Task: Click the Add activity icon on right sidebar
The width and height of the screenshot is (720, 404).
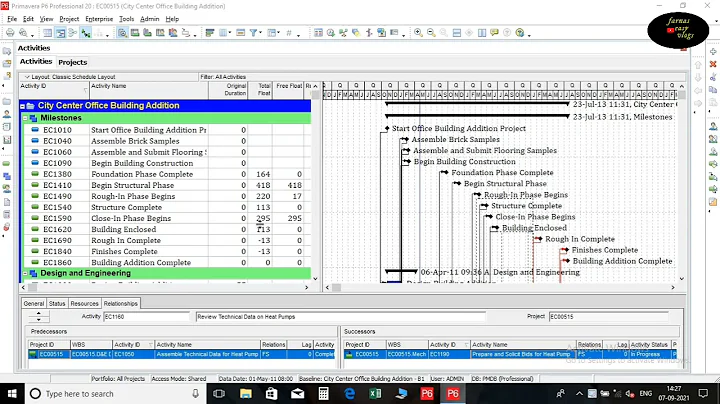Action: click(713, 51)
